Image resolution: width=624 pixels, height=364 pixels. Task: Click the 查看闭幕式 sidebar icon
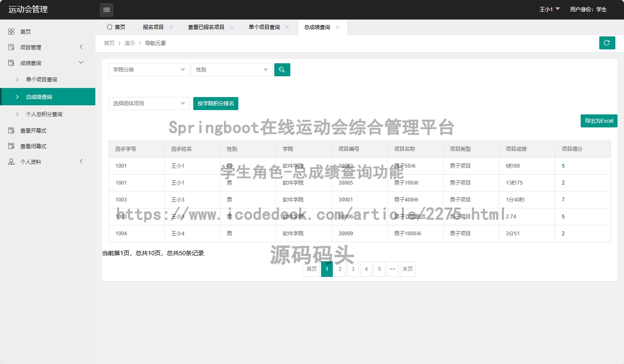point(11,146)
